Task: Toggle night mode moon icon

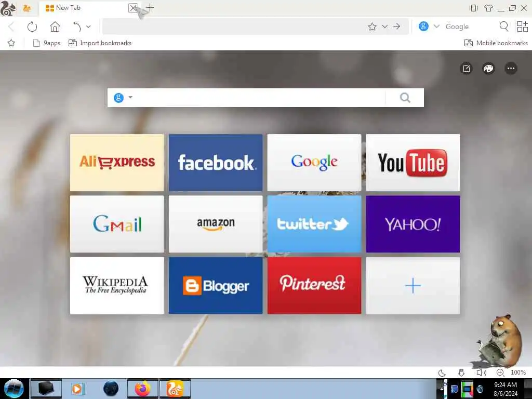Action: point(442,373)
